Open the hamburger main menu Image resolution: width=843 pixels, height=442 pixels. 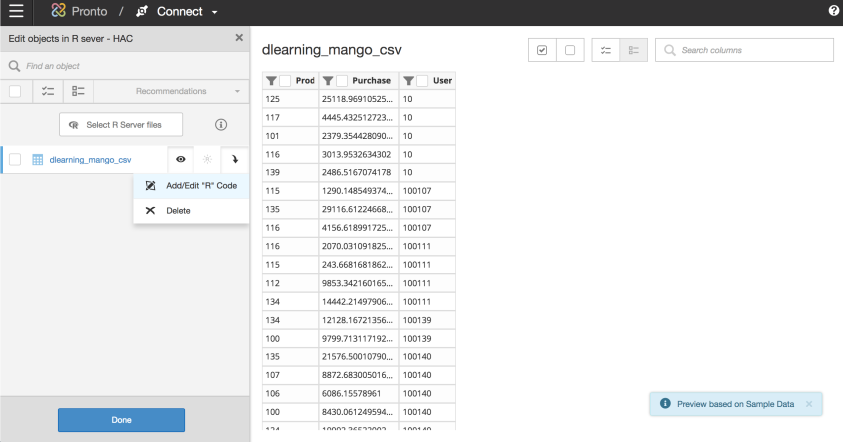click(x=16, y=12)
